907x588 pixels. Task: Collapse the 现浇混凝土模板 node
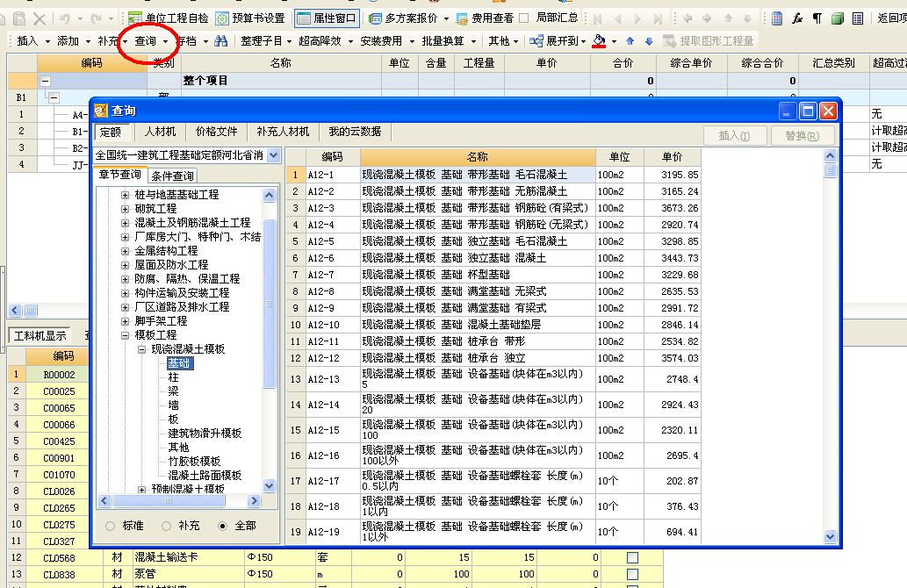(141, 349)
